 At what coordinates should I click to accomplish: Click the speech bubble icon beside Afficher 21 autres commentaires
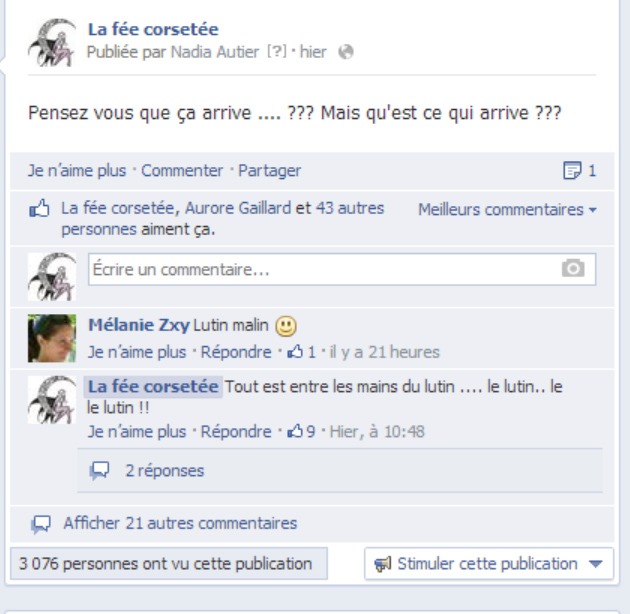(41, 524)
